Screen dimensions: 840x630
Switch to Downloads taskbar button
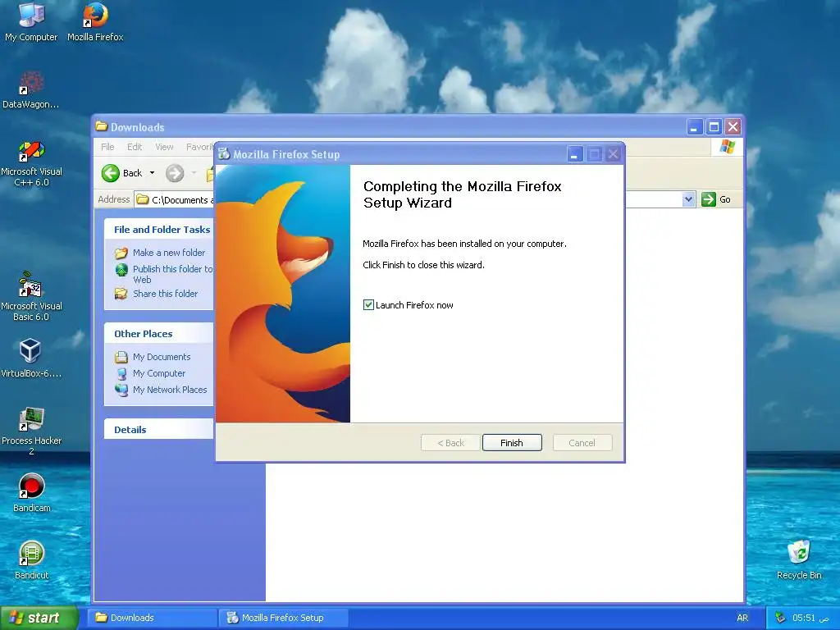pos(152,618)
